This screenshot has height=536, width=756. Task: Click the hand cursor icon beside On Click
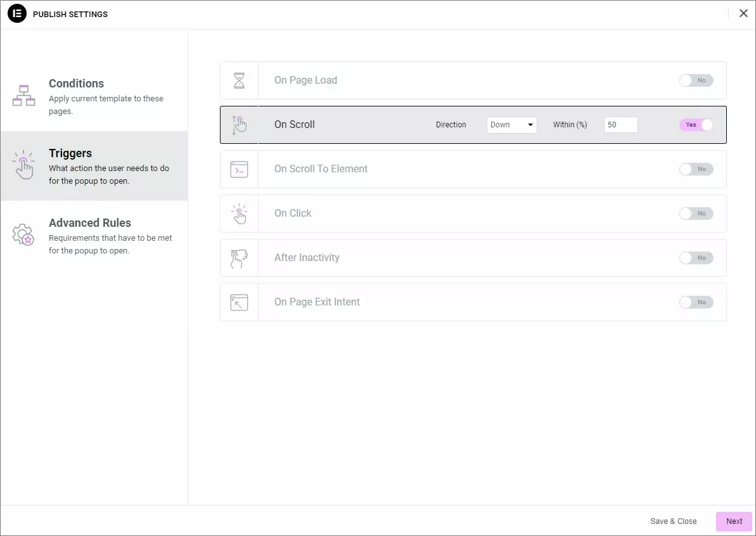[239, 214]
